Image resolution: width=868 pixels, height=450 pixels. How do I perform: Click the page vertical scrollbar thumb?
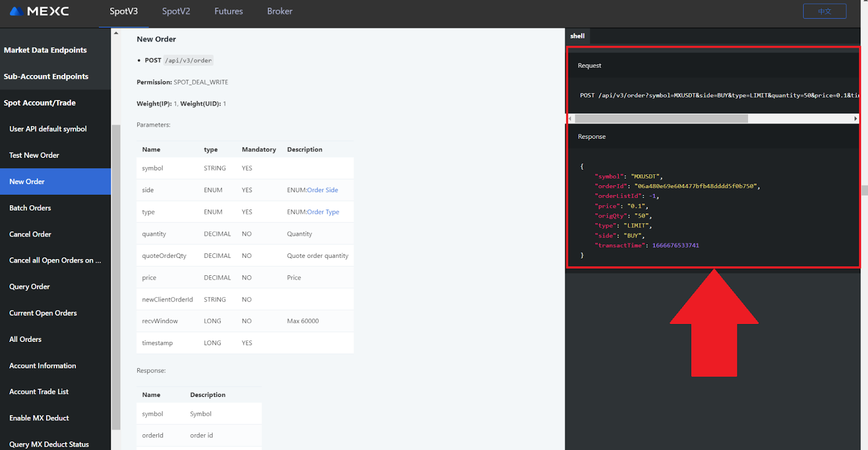(864, 190)
